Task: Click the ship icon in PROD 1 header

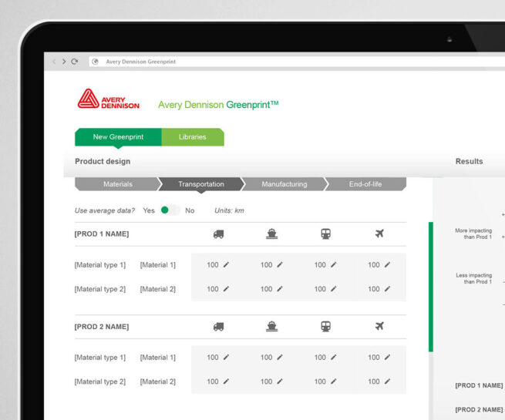Action: pyautogui.click(x=272, y=234)
